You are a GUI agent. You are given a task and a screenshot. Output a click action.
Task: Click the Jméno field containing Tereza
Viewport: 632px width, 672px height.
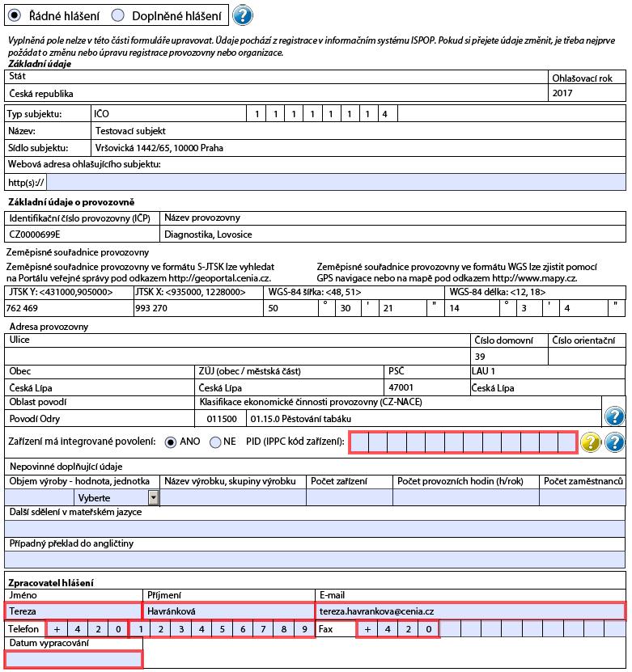[73, 611]
